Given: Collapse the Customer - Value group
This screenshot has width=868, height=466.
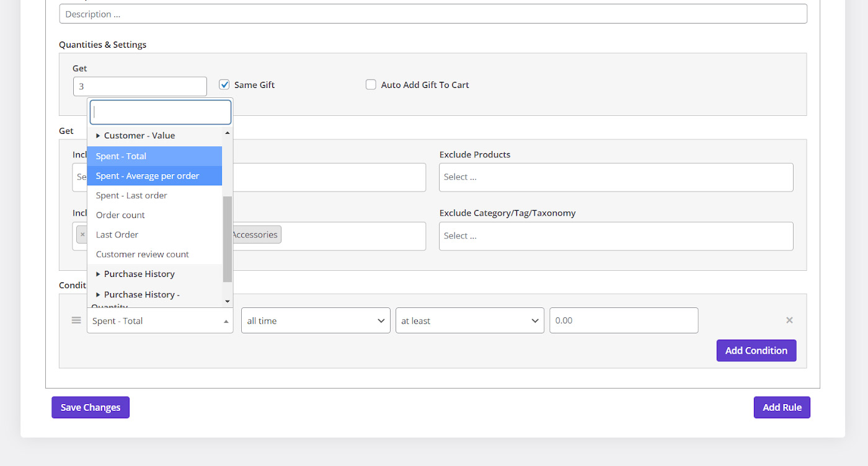Looking at the screenshot, I should (139, 135).
